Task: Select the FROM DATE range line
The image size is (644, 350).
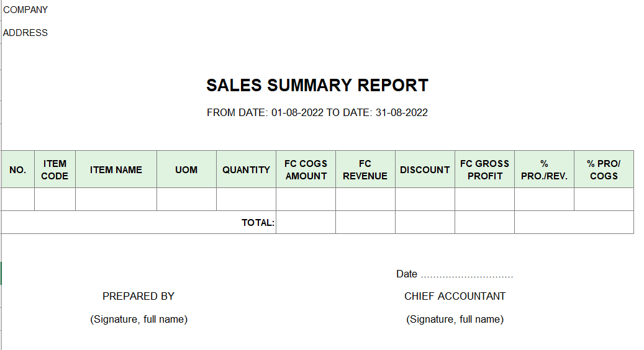Action: click(x=317, y=112)
